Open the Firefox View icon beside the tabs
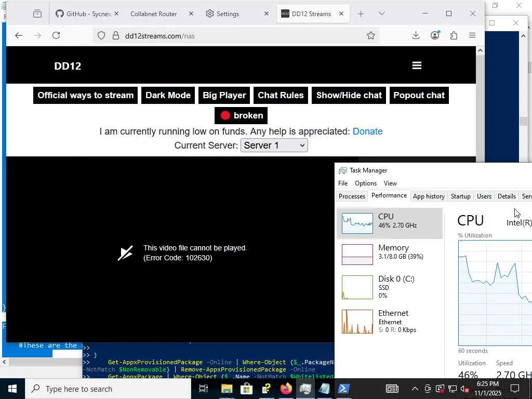This screenshot has height=399, width=532. click(x=37, y=14)
